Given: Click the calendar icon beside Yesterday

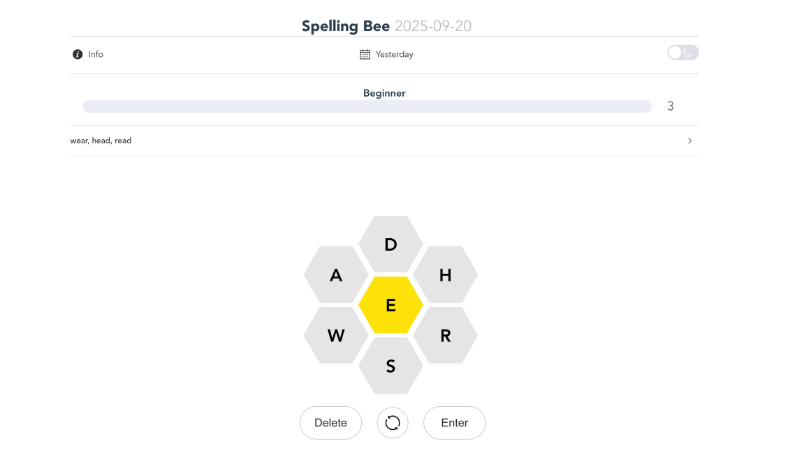Looking at the screenshot, I should click(x=365, y=54).
